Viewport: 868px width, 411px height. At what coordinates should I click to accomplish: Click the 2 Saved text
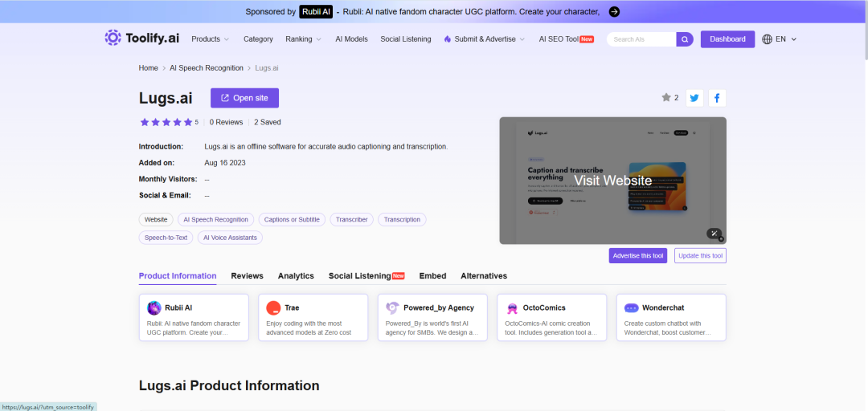click(268, 122)
